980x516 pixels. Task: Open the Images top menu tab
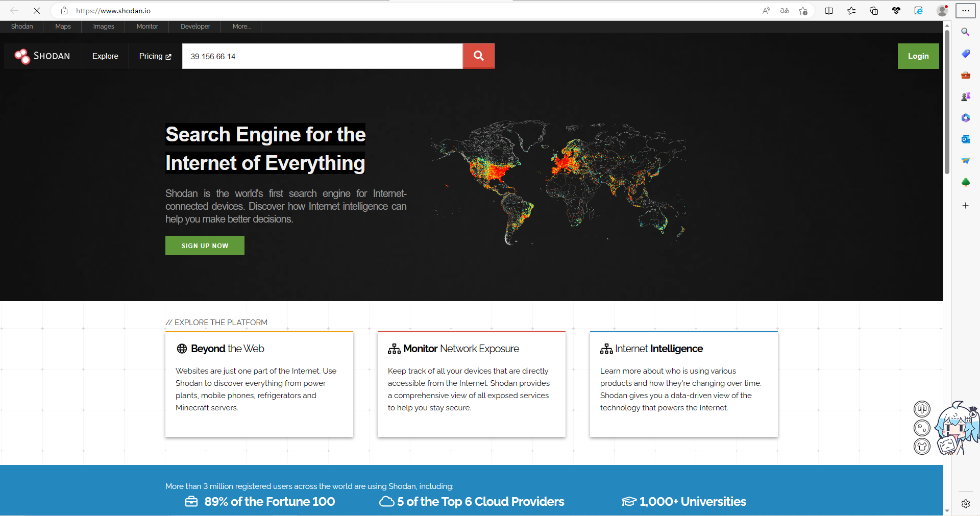tap(104, 27)
